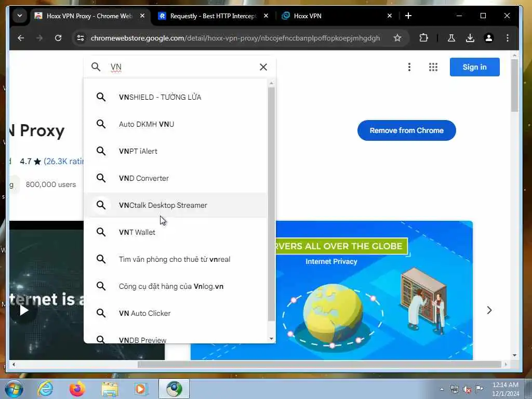532x399 pixels.
Task: Open the network tray icon
Action: [x=454, y=390]
